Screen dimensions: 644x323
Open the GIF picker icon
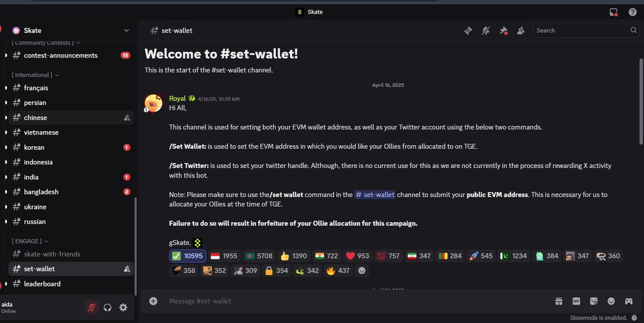(x=576, y=301)
